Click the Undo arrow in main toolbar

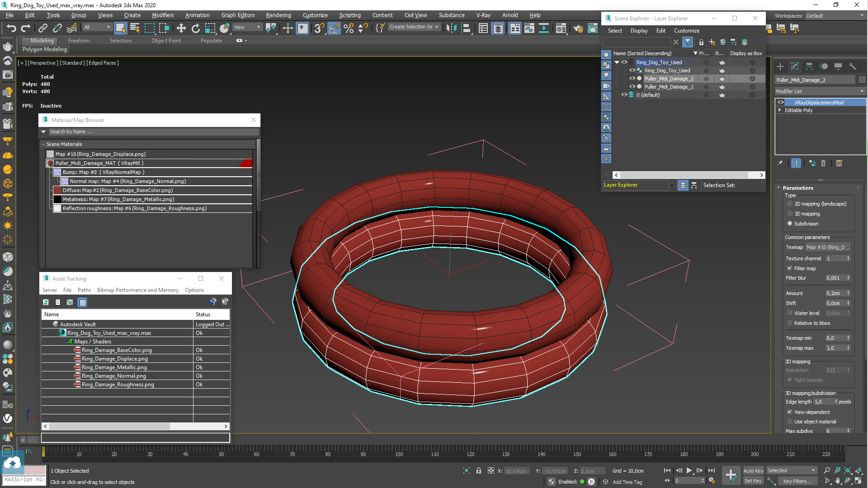(x=11, y=28)
